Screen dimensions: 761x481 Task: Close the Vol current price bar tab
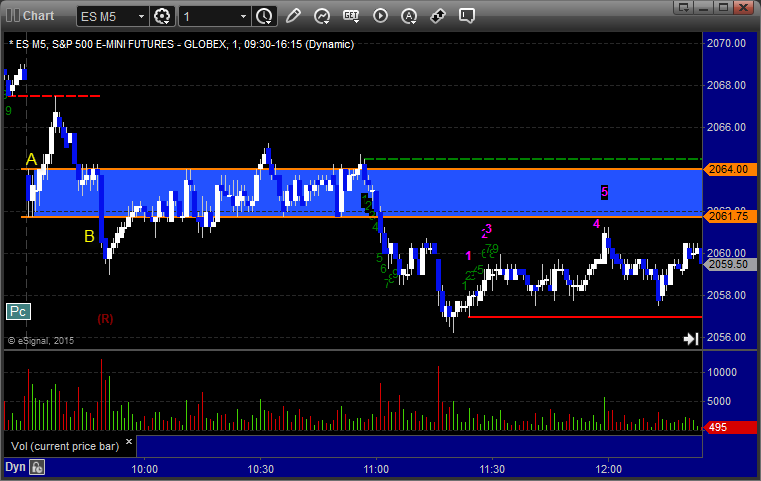tap(129, 442)
